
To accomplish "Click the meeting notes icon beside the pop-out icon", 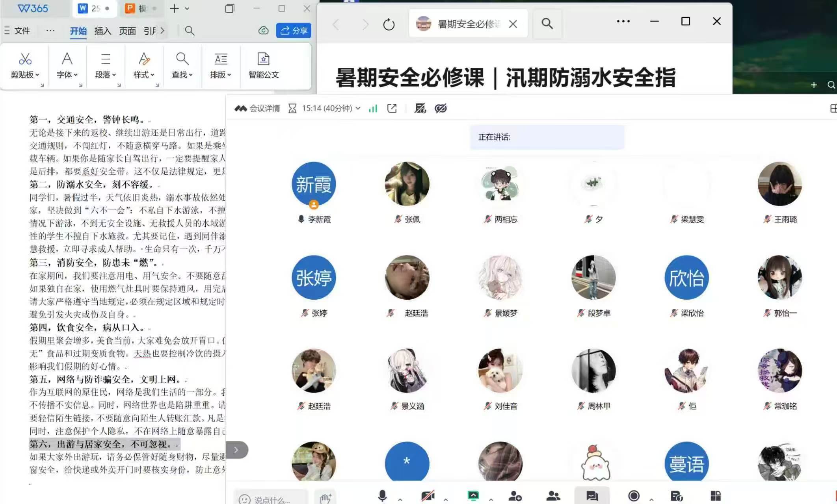I will (x=420, y=108).
